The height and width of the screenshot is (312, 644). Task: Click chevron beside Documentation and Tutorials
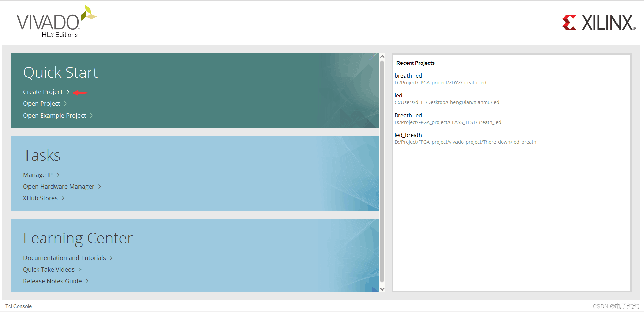coord(111,258)
